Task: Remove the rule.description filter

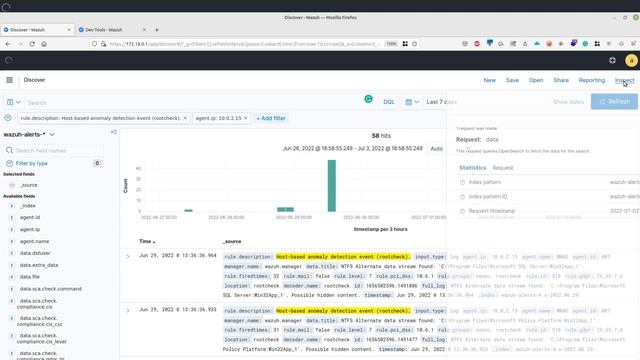Action: tap(185, 118)
